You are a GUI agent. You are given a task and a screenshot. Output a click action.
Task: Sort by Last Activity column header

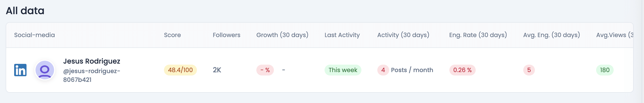[342, 35]
